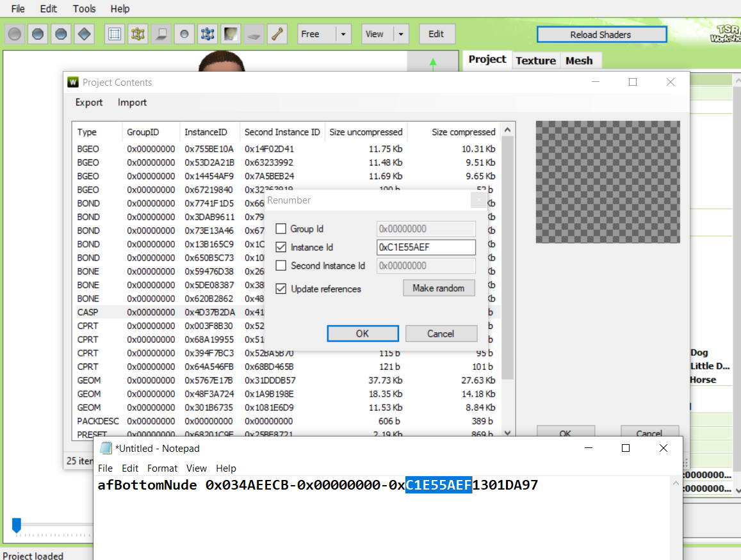Click the flat plane toggle icon
Viewport: 741px width, 560px height.
tap(253, 33)
